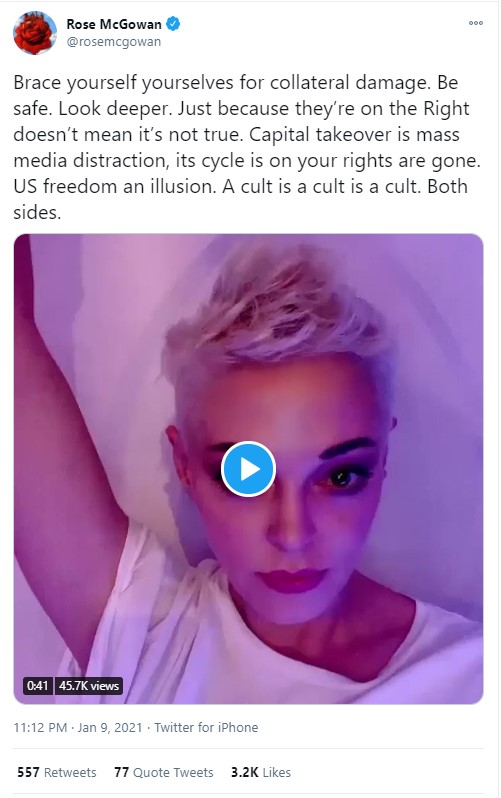Click the date Jan 9, 2021
The width and height of the screenshot is (501, 798).
pos(110,727)
